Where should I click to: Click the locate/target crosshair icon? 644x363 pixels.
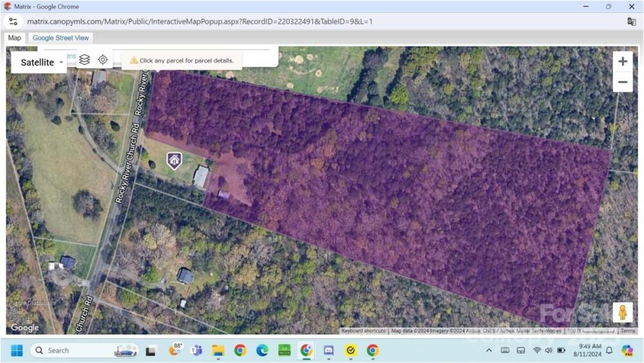click(x=103, y=60)
